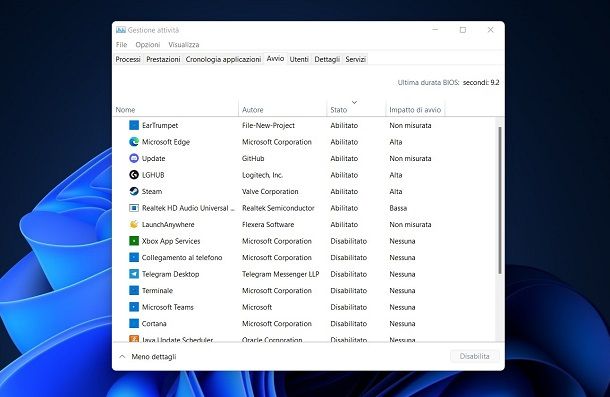Select Realtek HD Audio Universal entry name
610x397 pixels.
188,208
